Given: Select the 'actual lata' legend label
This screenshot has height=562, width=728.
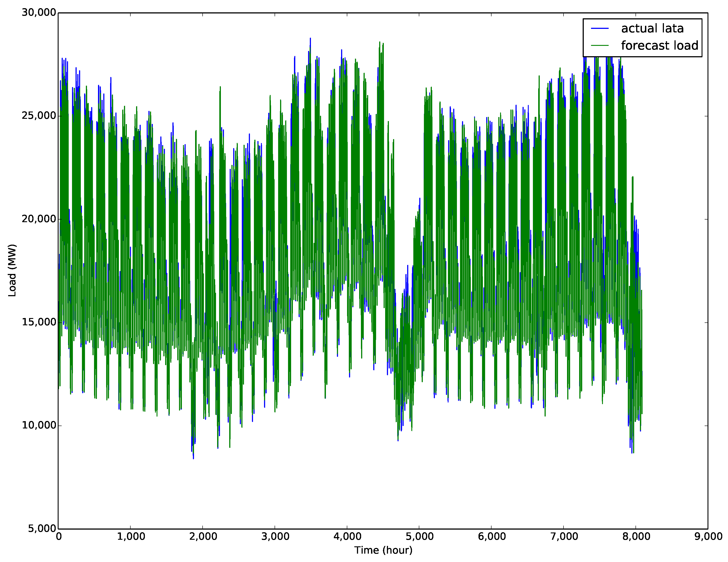Looking at the screenshot, I should pos(652,29).
